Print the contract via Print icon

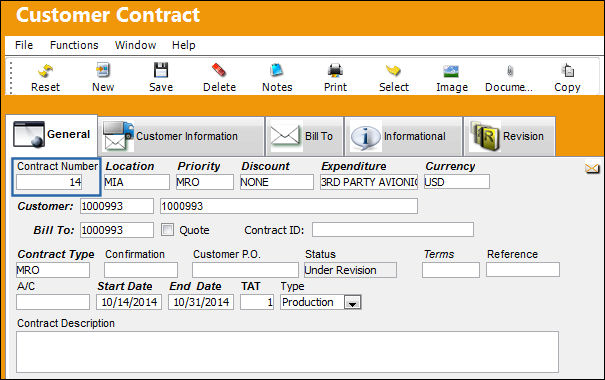(335, 71)
